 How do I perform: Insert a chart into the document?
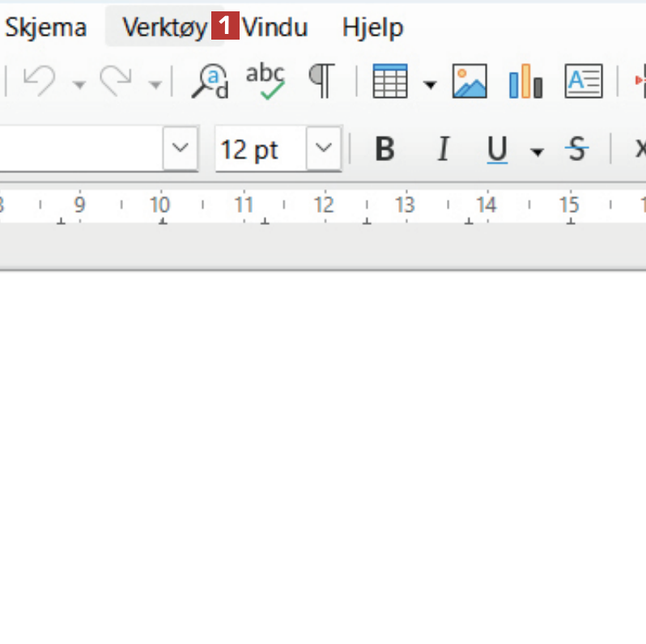click(x=525, y=81)
